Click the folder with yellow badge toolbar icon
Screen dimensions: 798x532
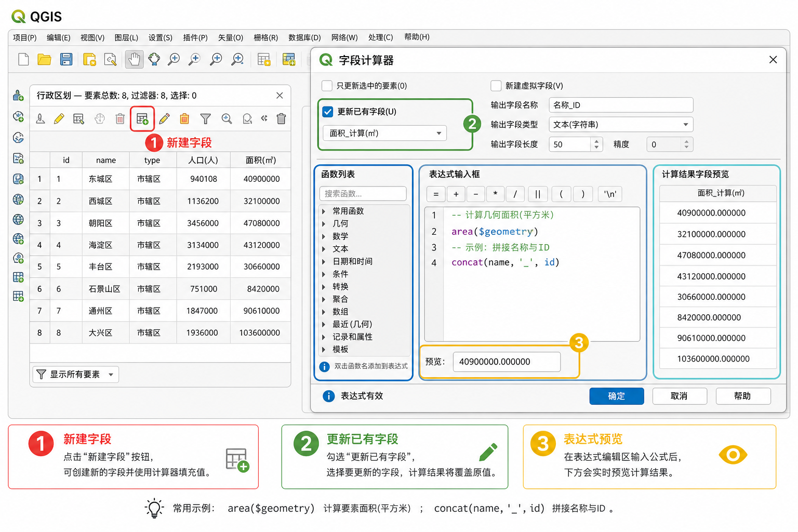pos(89,60)
